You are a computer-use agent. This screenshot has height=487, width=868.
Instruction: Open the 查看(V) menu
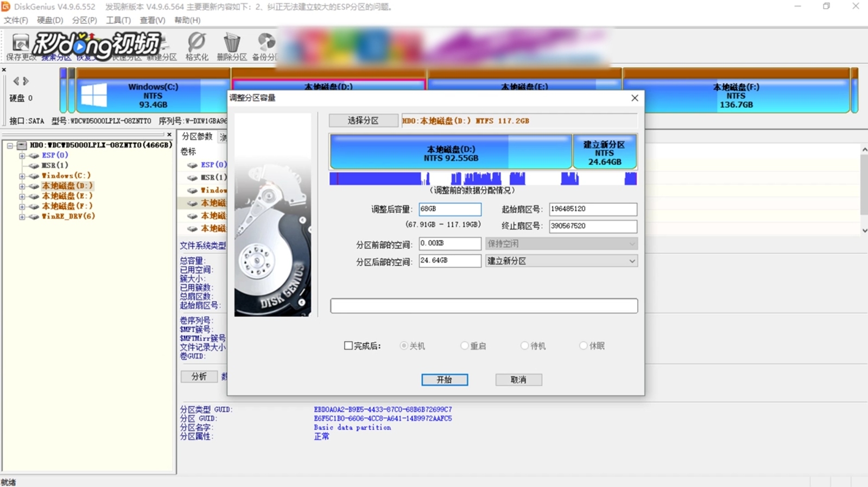[153, 20]
